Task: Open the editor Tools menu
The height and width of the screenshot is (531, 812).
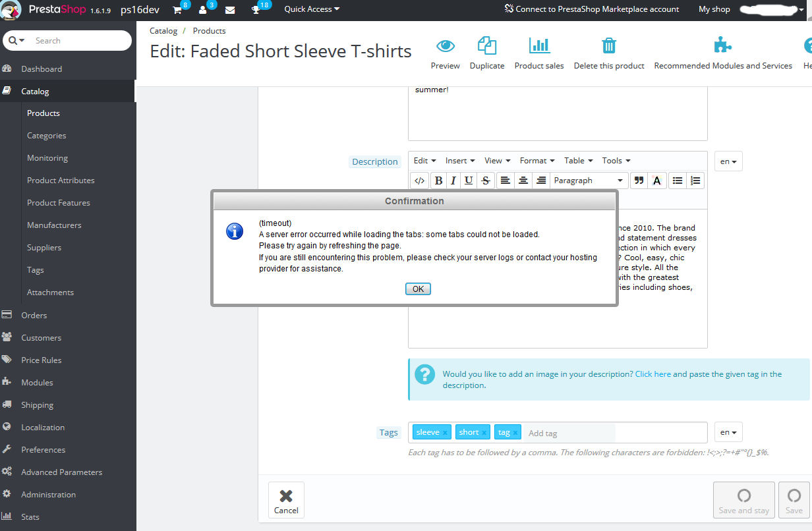Action: 616,160
